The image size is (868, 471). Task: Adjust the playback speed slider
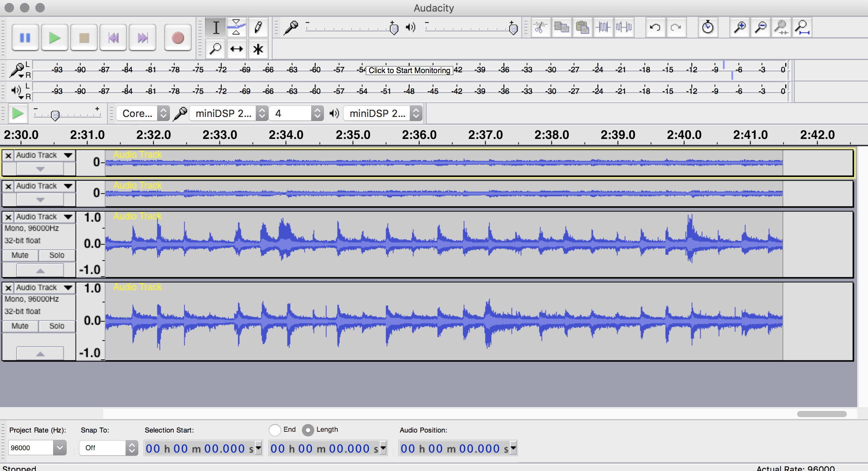coord(55,115)
